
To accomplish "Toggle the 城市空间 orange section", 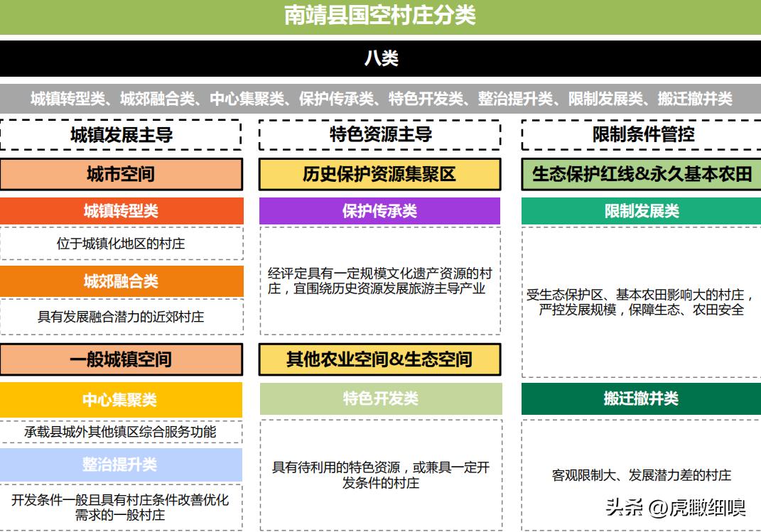I will 121,173.
